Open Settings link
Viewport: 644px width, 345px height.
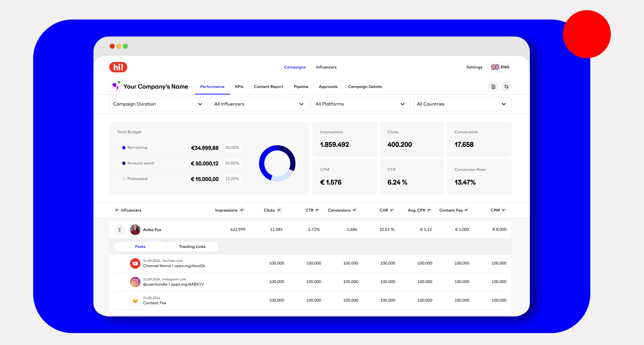pyautogui.click(x=474, y=67)
